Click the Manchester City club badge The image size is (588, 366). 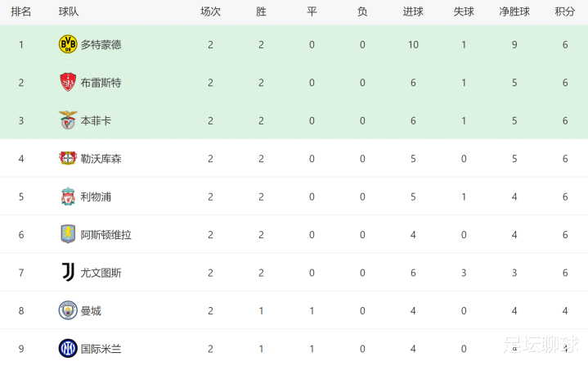coord(68,310)
